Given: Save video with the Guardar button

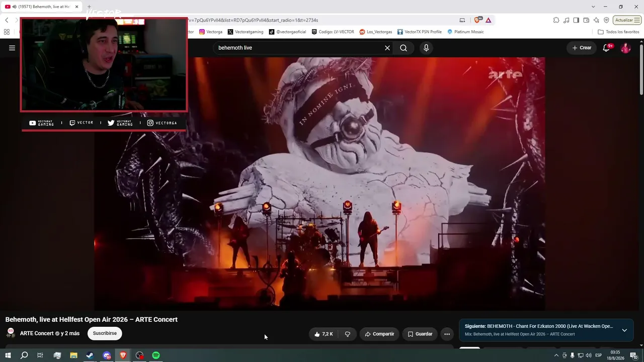Looking at the screenshot, I should pos(420,334).
